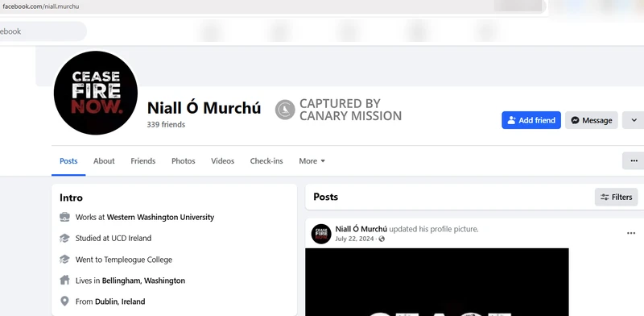Open the posted profile picture image
This screenshot has width=644, height=316.
pos(437,282)
